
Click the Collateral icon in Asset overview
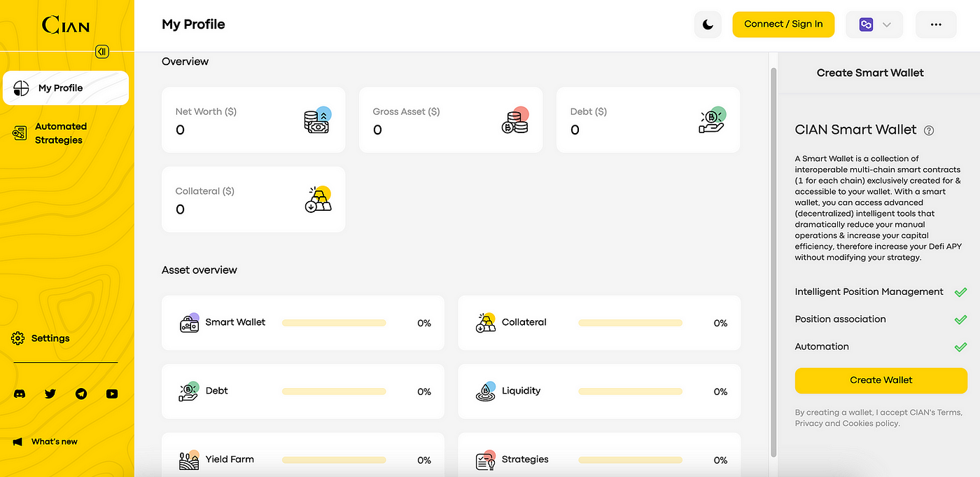pyautogui.click(x=486, y=323)
